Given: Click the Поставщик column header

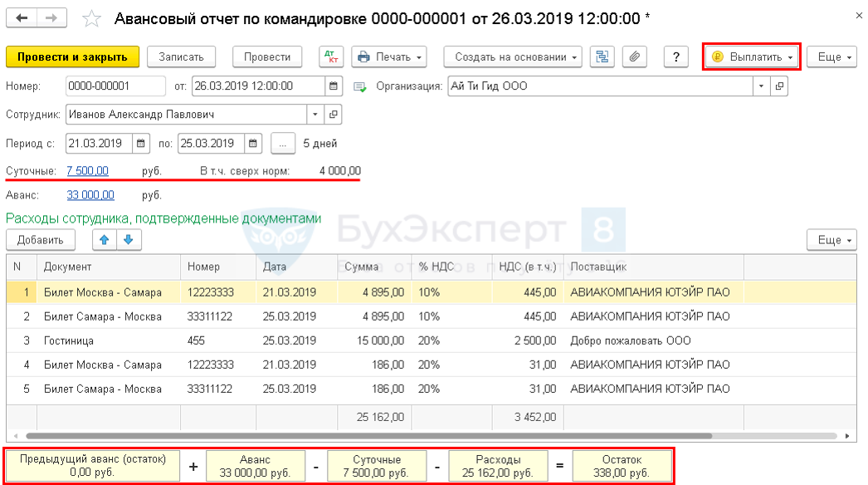Looking at the screenshot, I should 653,267.
